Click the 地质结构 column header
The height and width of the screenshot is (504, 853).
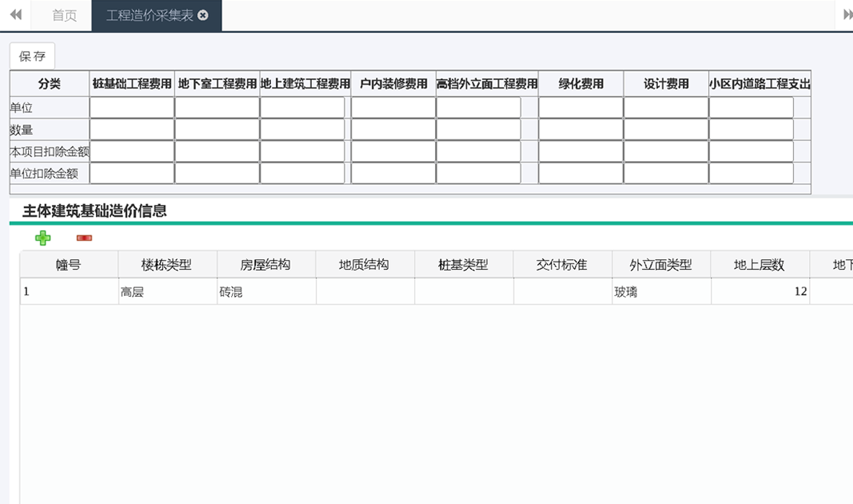pos(365,264)
